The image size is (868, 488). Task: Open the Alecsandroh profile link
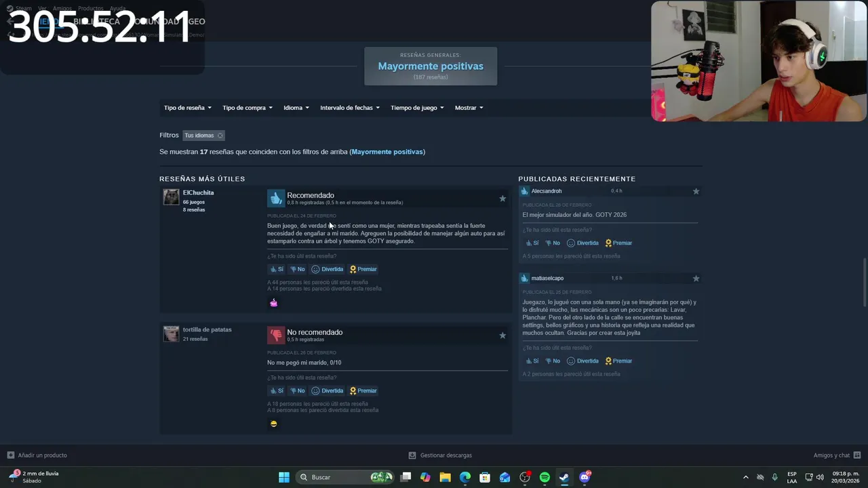[547, 191]
